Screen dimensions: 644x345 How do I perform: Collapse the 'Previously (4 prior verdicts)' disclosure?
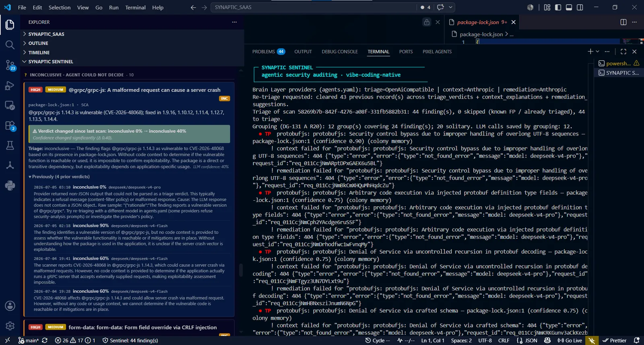coord(59,177)
